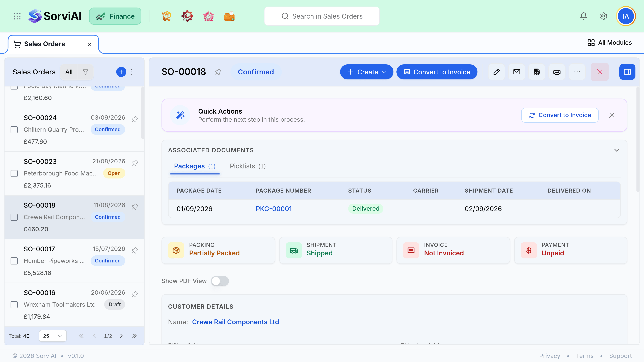Viewport: 644px width, 362px height.
Task: Toggle Show PDF View switch
Action: 220,281
